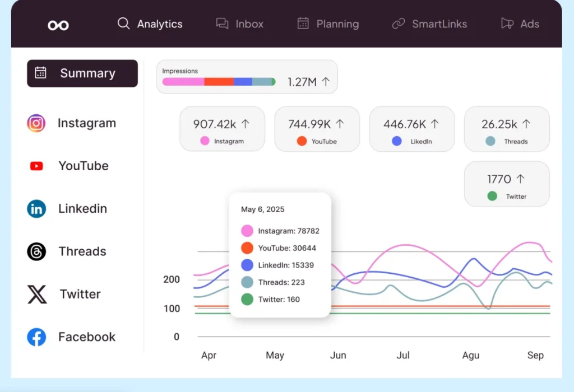Image resolution: width=574 pixels, height=392 pixels.
Task: Open SmartLinks from the top navigation
Action: pyautogui.click(x=430, y=24)
